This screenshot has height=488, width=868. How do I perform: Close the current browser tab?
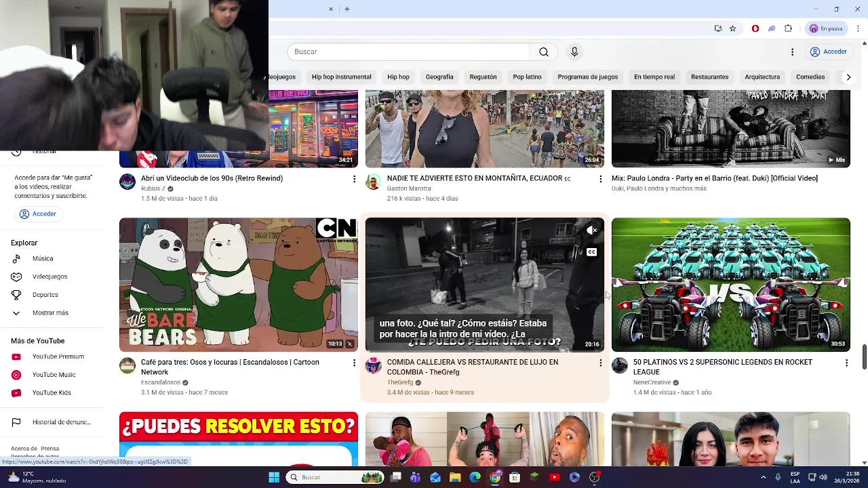[331, 9]
